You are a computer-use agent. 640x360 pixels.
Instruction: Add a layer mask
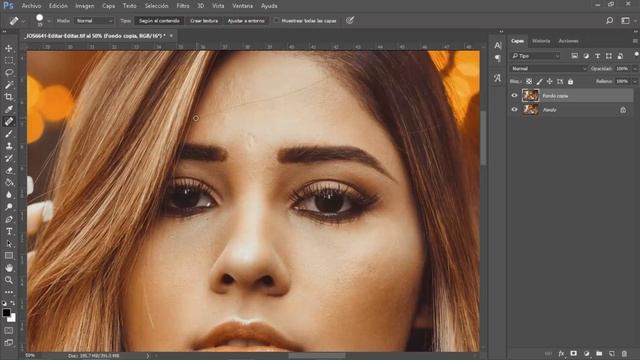(x=573, y=353)
